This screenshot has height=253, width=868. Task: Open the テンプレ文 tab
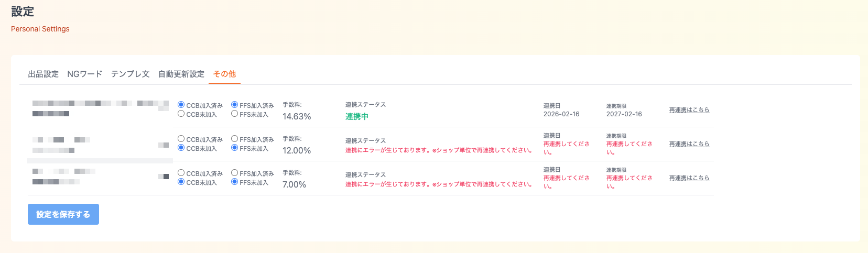coord(130,74)
